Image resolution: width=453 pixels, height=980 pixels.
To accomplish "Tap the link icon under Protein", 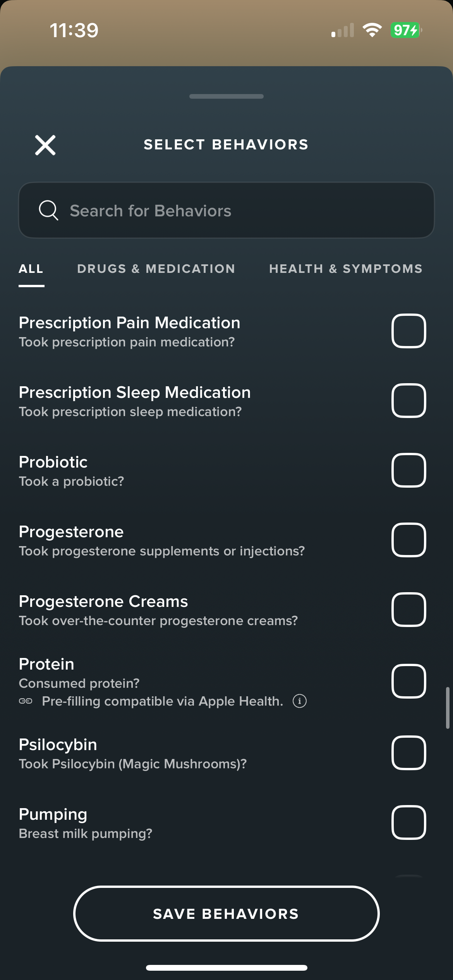I will (x=26, y=701).
